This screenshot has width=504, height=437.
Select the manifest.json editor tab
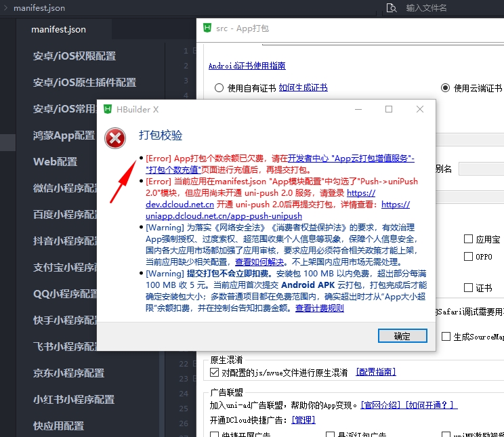pyautogui.click(x=58, y=29)
